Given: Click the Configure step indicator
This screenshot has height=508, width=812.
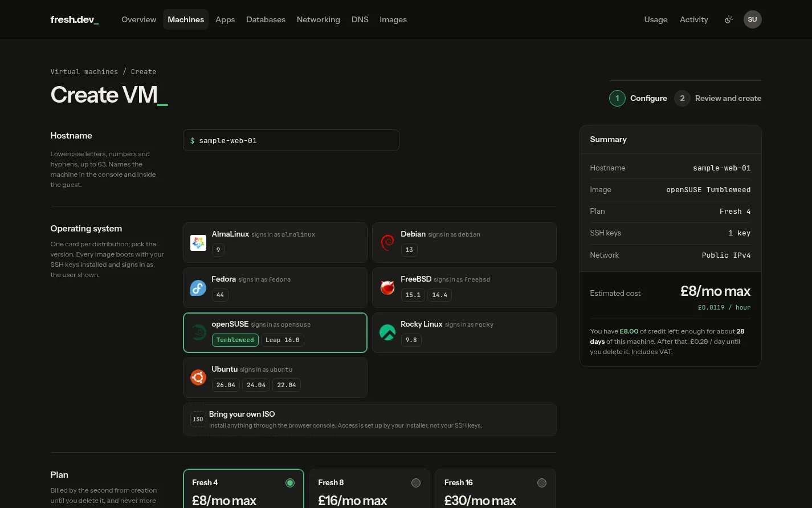Looking at the screenshot, I should tap(638, 98).
